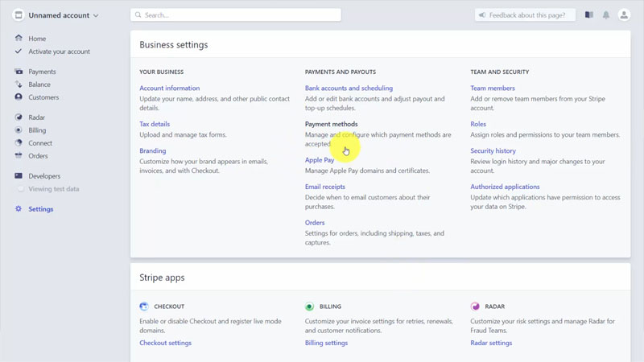
Task: Click the Developers terminal icon
Action: [x=19, y=176]
